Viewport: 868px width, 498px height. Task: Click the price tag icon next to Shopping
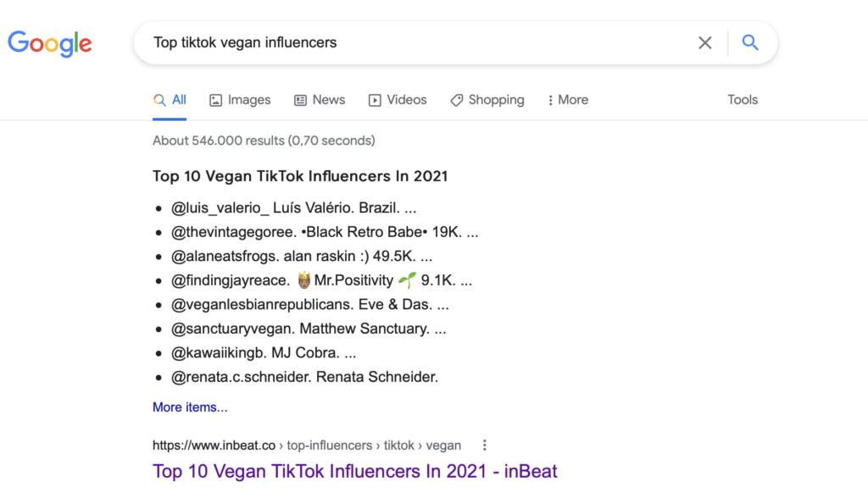coord(456,100)
